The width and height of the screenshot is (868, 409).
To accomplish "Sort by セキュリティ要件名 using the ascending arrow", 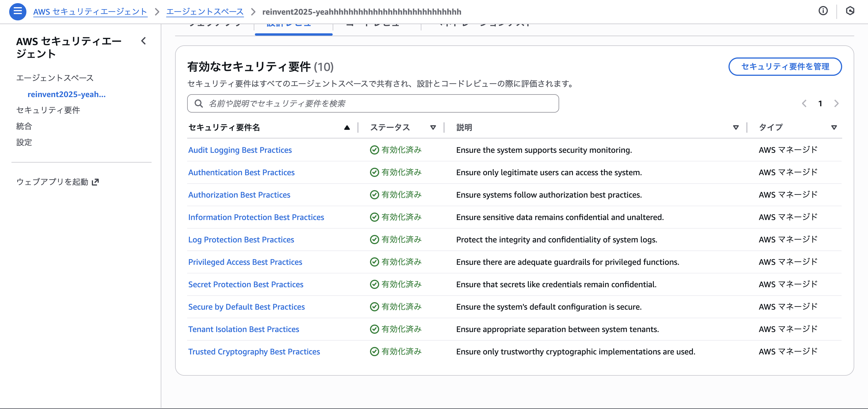I will 347,128.
